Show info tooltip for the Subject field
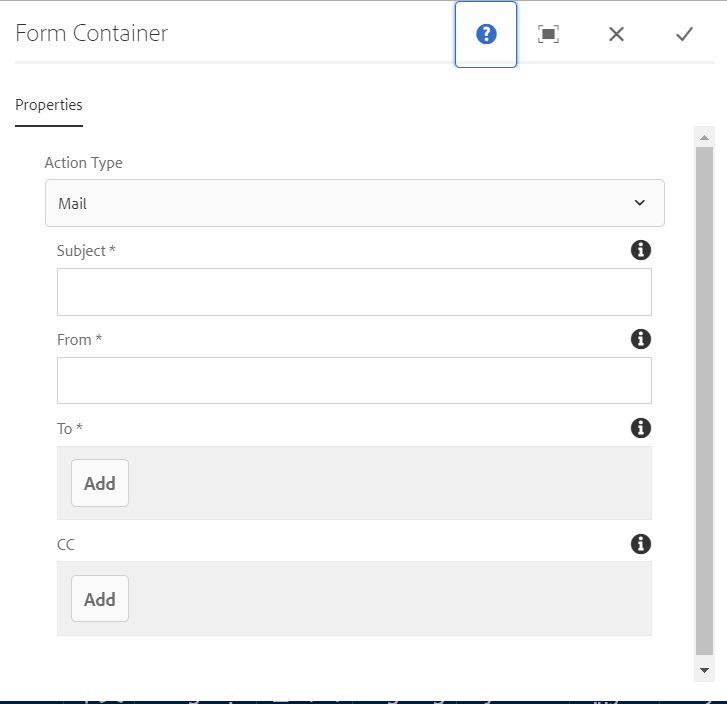727x704 pixels. click(x=641, y=251)
